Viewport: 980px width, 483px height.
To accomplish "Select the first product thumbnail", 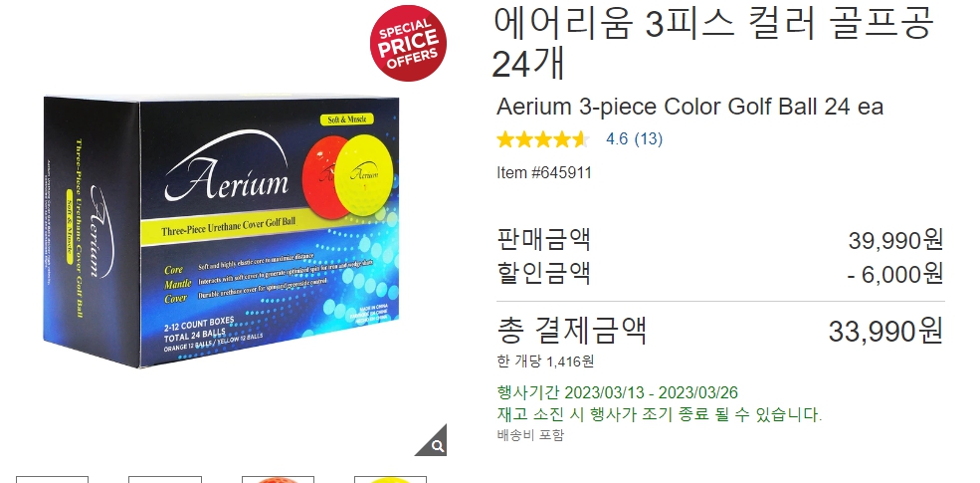I will (53, 480).
